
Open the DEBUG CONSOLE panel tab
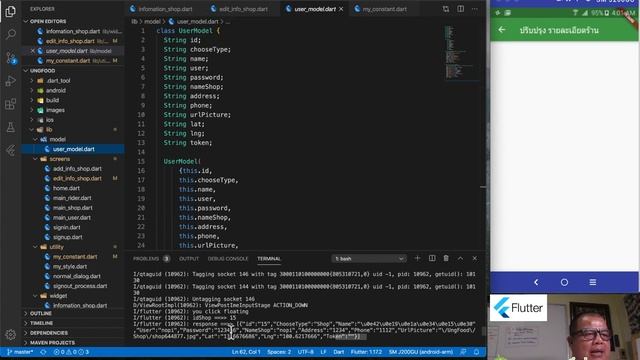click(228, 258)
